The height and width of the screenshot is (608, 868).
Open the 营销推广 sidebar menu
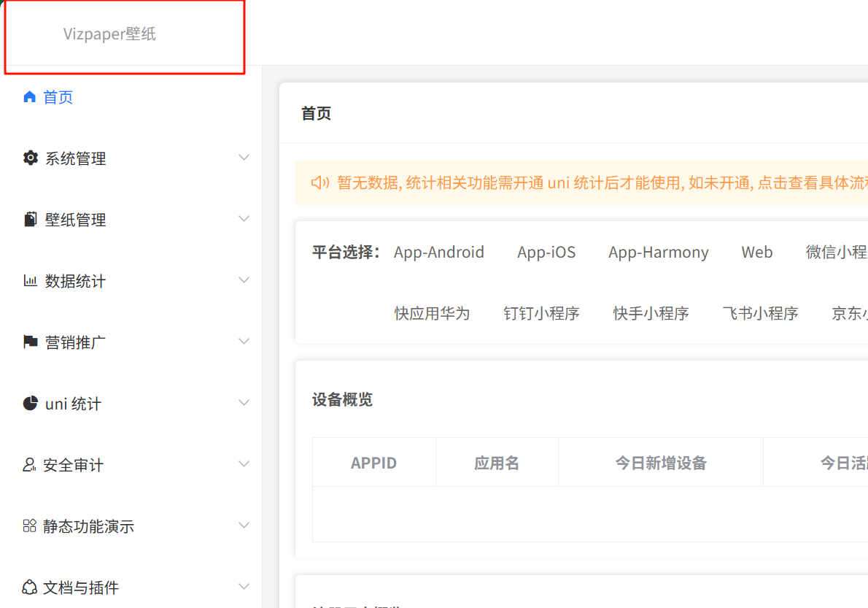(131, 342)
